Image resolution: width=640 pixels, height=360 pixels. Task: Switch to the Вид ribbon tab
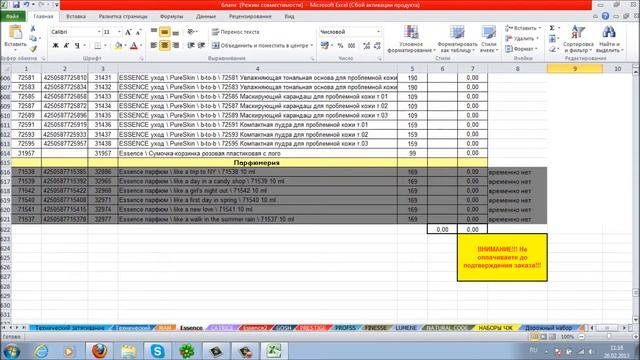point(289,16)
